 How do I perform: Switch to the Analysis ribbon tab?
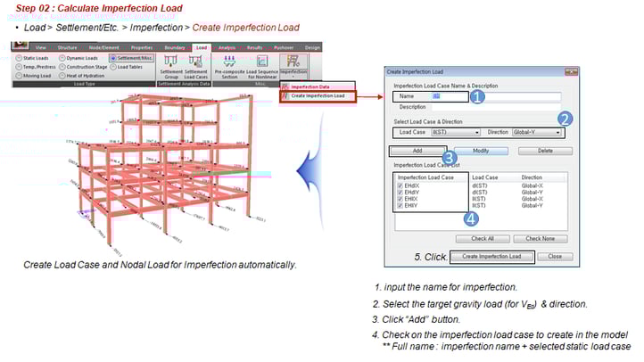pyautogui.click(x=227, y=47)
